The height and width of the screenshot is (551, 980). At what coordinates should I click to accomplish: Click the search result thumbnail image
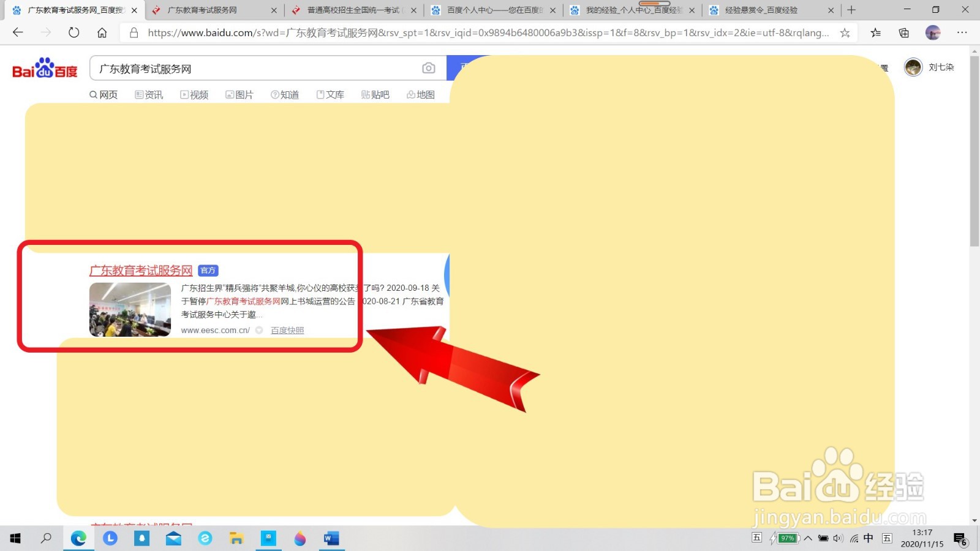(x=130, y=310)
